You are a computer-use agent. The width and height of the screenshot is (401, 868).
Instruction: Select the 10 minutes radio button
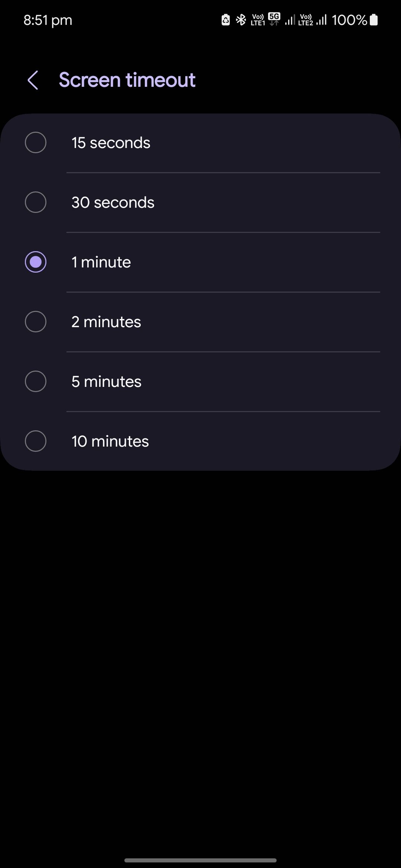[36, 441]
